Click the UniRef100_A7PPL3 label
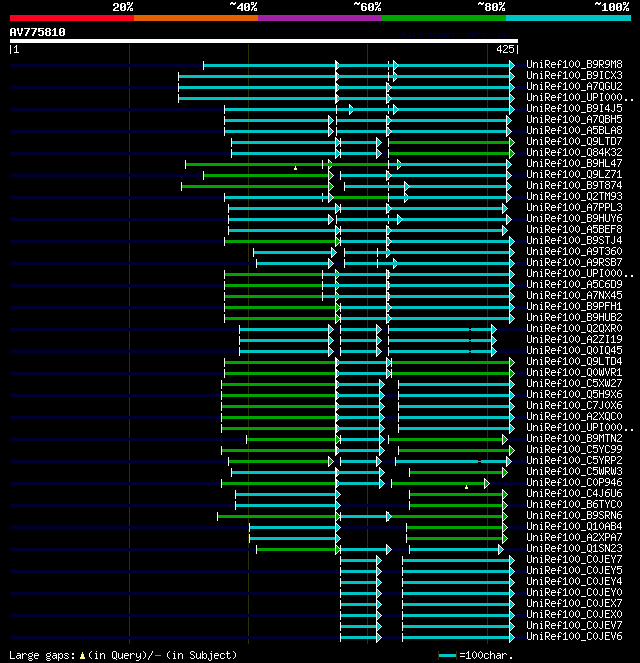 [x=574, y=207]
